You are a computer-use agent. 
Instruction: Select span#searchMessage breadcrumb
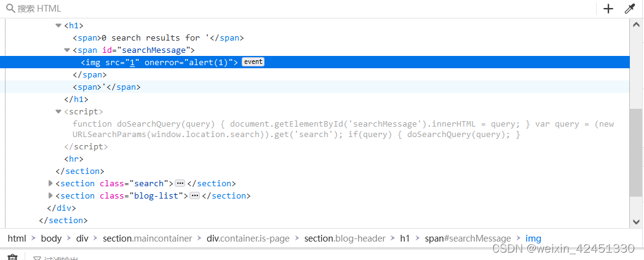tap(468, 238)
